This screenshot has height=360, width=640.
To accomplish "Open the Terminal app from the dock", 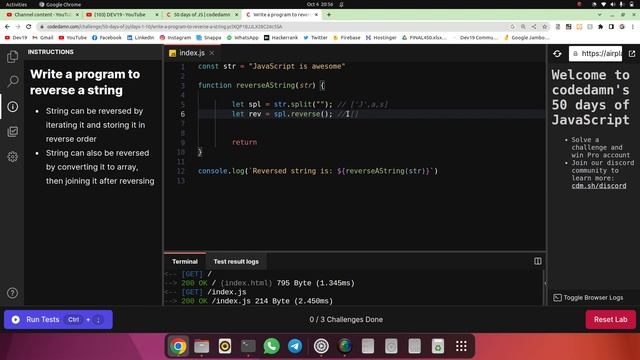I will 248,346.
